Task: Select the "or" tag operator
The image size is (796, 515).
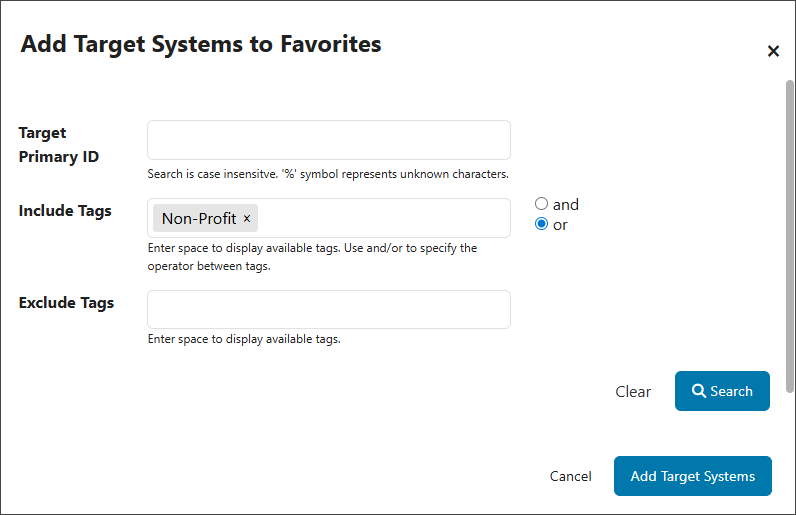Action: [542, 224]
